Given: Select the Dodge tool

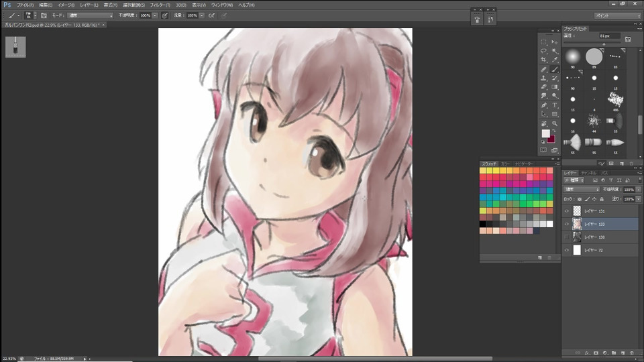Looking at the screenshot, I should [555, 96].
